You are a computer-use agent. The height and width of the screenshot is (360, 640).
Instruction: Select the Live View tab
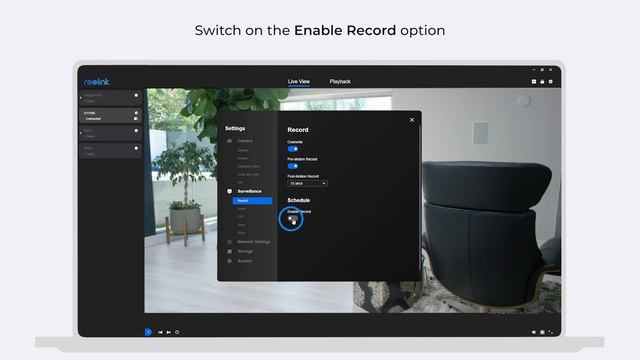click(x=299, y=82)
